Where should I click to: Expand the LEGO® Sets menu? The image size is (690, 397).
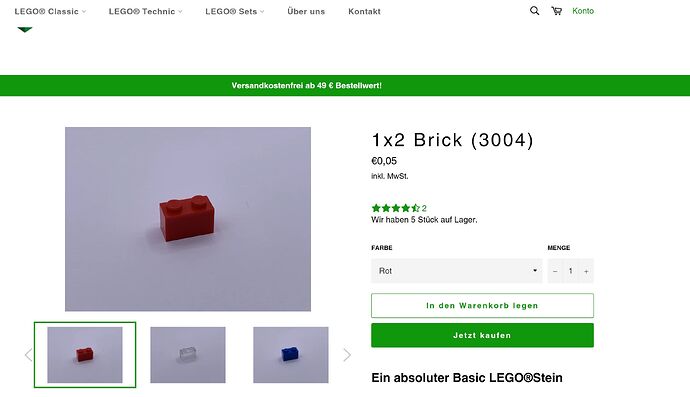(x=235, y=11)
